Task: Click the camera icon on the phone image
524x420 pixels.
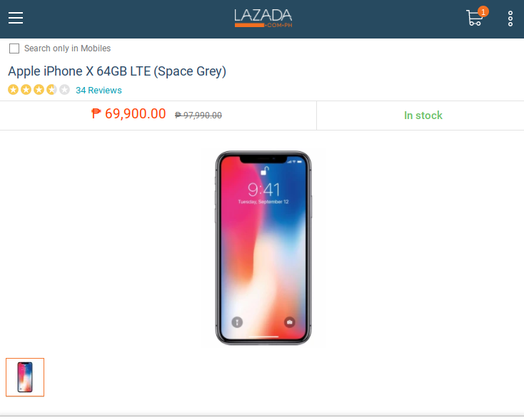Action: [x=289, y=322]
